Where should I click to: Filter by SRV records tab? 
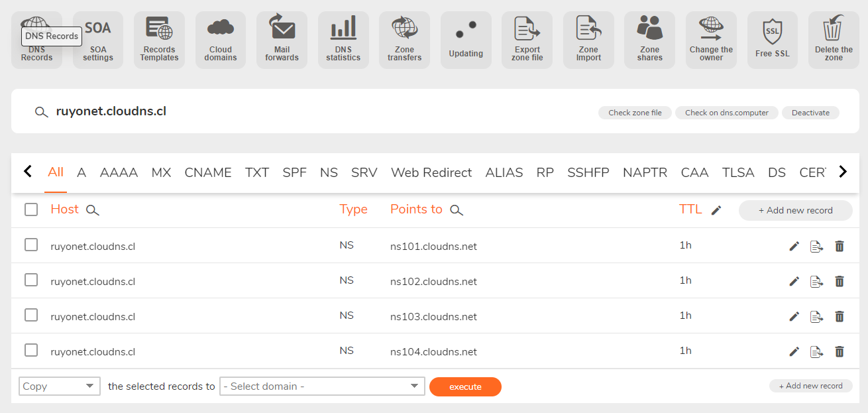pos(364,172)
